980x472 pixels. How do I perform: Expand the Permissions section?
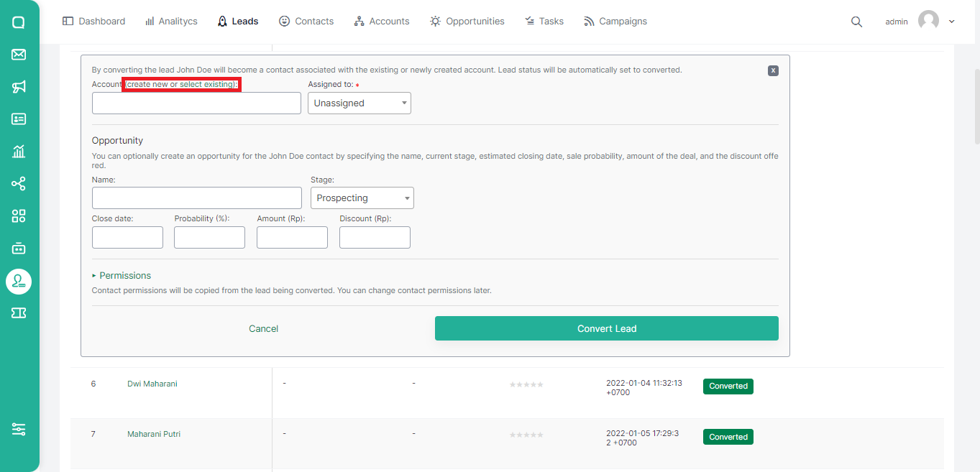pyautogui.click(x=122, y=276)
